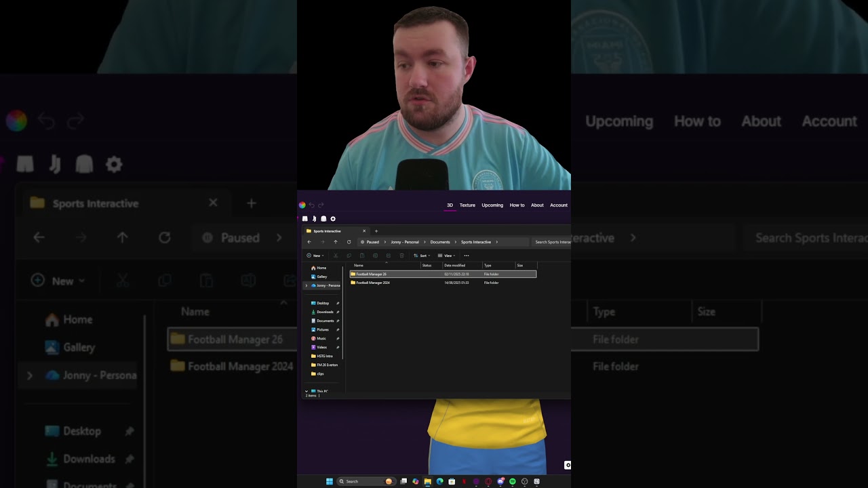Open the View dropdown
Viewport: 868px width, 488px height.
tap(446, 256)
